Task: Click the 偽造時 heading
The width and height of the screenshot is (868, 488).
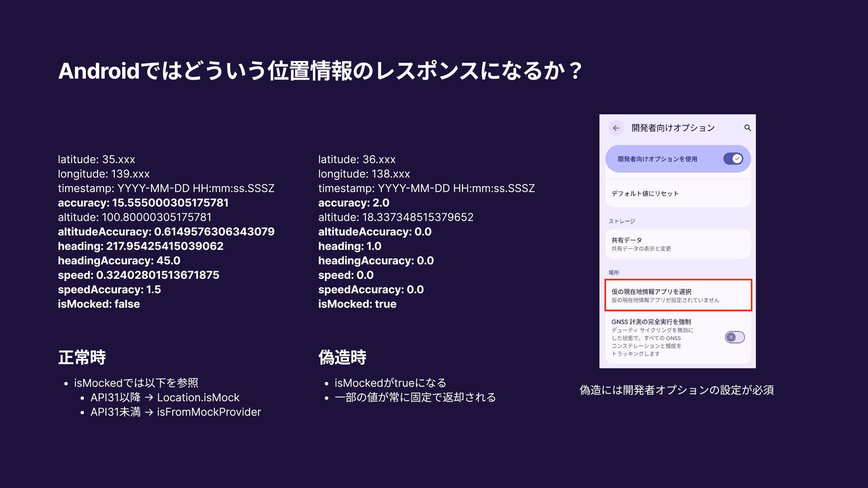Action: tap(342, 357)
